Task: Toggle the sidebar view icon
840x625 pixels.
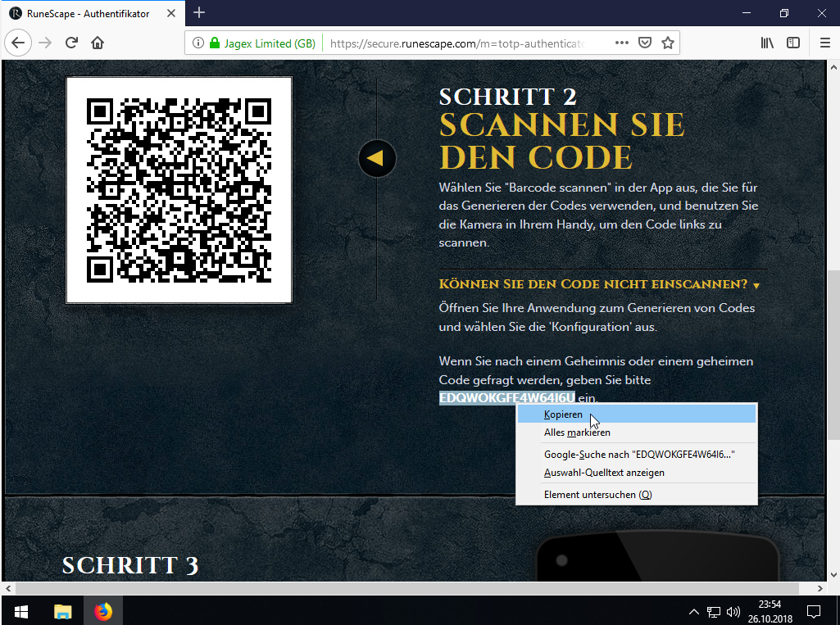Action: pos(793,43)
